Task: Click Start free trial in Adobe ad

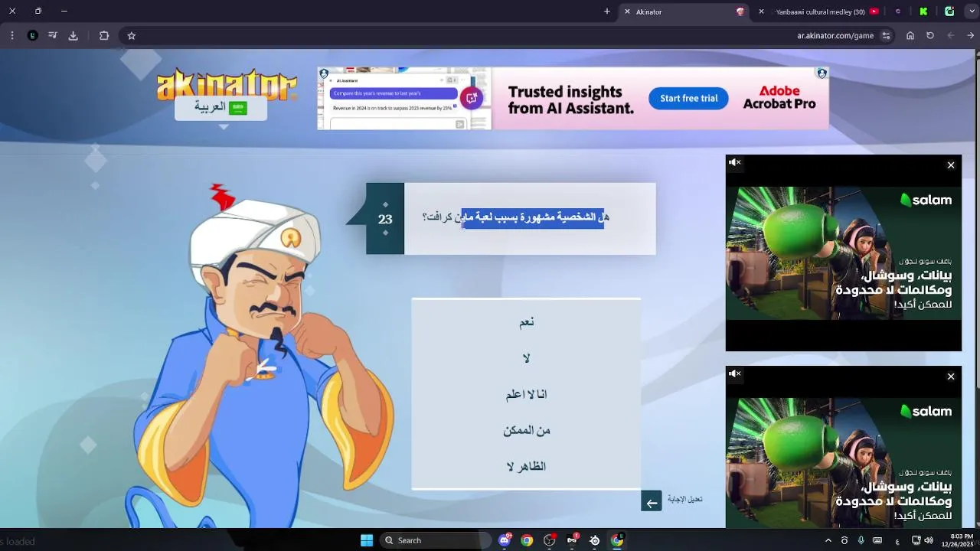Action: (689, 98)
